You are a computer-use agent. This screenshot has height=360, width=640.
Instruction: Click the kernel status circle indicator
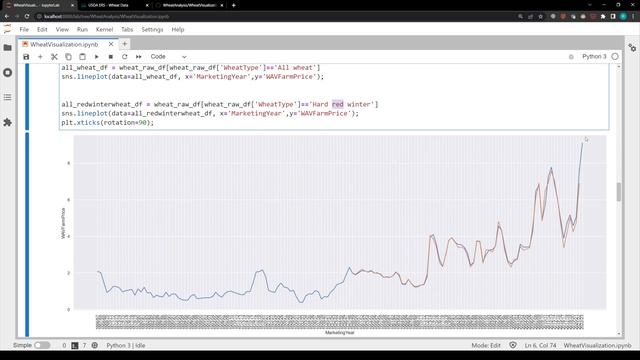[615, 56]
